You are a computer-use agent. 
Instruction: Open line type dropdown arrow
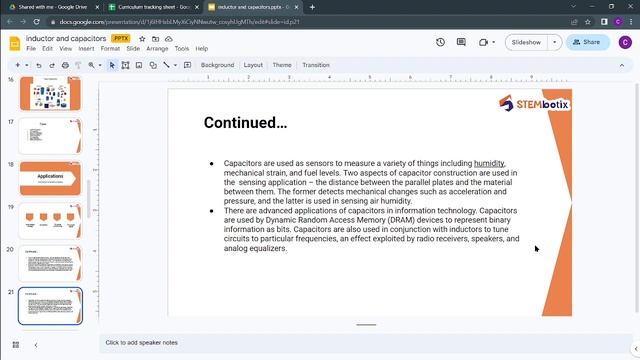[176, 65]
